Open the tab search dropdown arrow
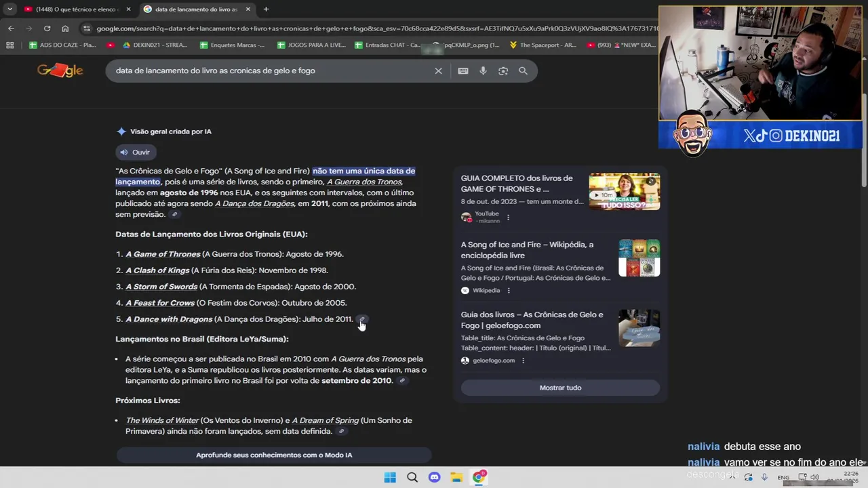 9,9
